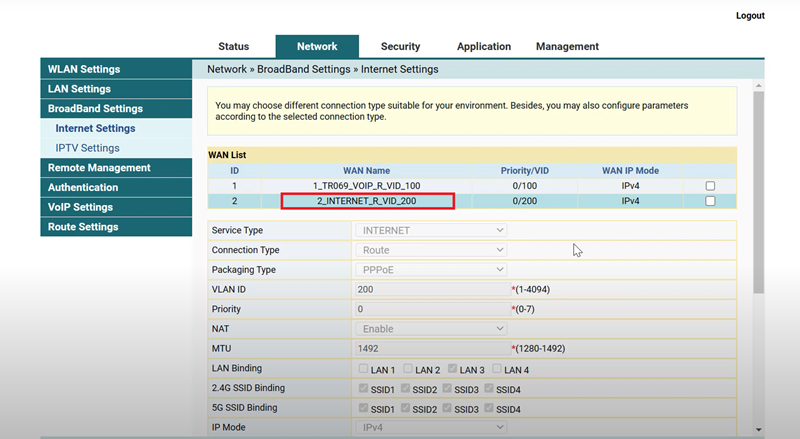Tick checkbox for 1_TR069_VOIP_R_VID_100 row

[710, 186]
